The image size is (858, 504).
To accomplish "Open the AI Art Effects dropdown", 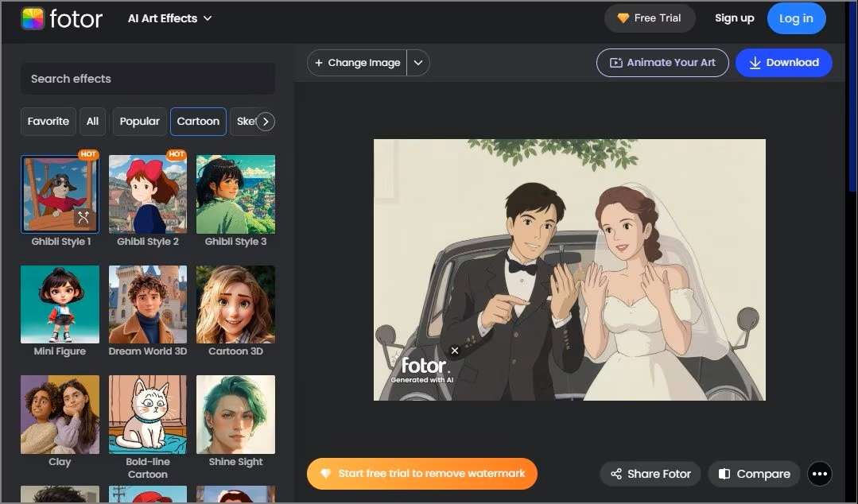I will point(169,18).
